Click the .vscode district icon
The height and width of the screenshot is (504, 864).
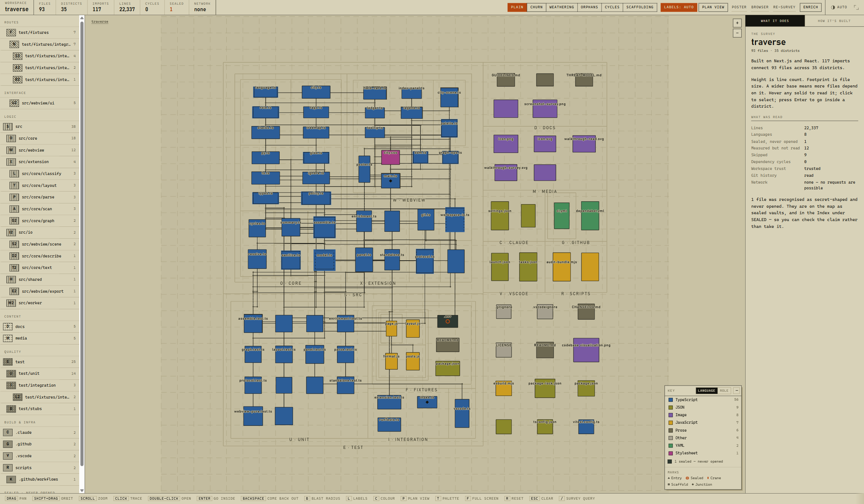[x=8, y=456]
